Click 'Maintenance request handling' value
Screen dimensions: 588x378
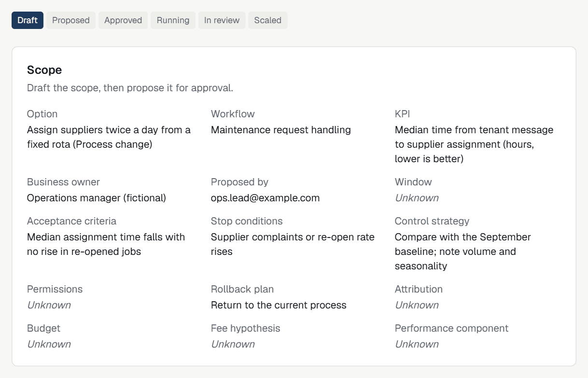281,130
